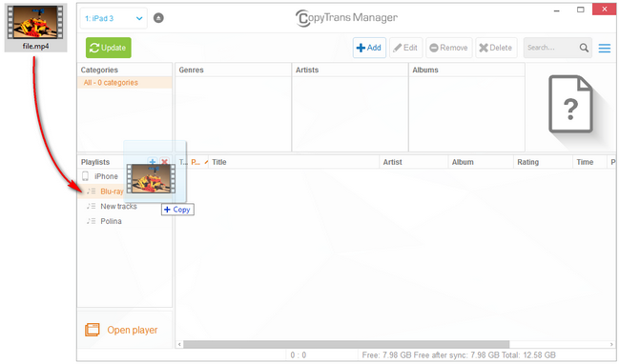The height and width of the screenshot is (364, 620).
Task: Click the iPhone device icon
Action: (x=86, y=176)
